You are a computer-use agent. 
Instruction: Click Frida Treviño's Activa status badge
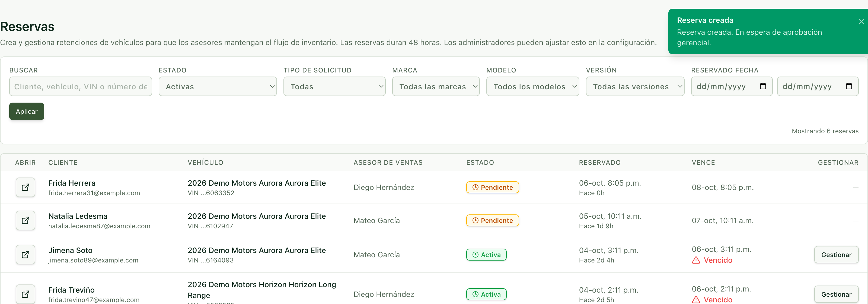(486, 294)
